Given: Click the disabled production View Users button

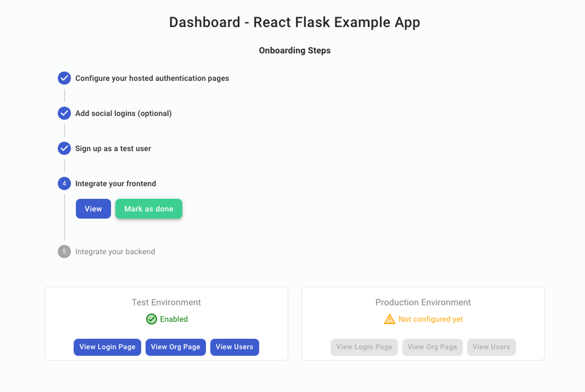Looking at the screenshot, I should [x=491, y=347].
